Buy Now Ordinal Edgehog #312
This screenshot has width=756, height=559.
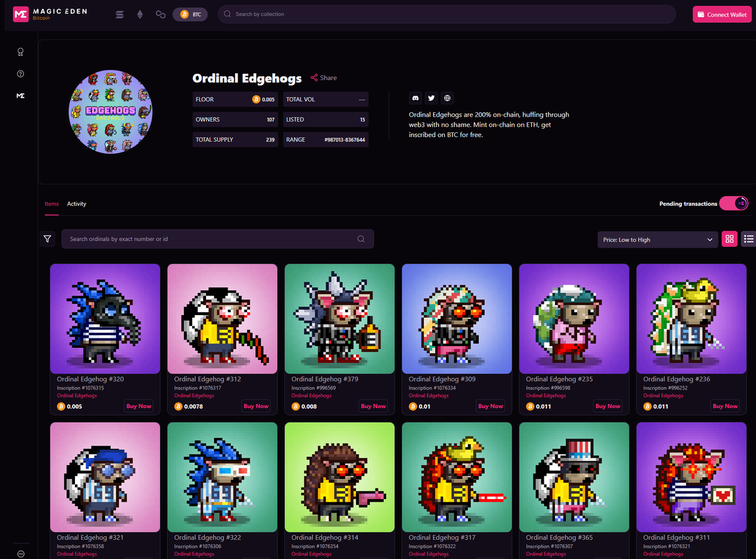click(256, 406)
